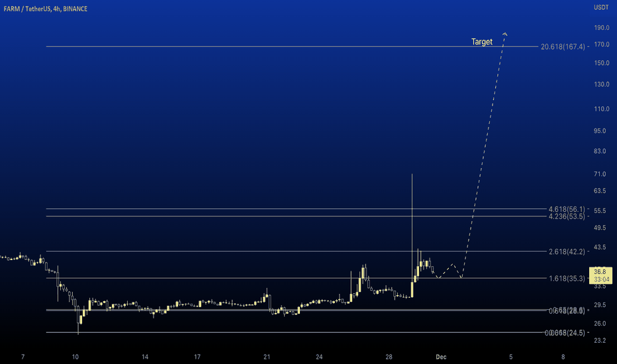Click date 10 on the time axis

tap(75, 357)
